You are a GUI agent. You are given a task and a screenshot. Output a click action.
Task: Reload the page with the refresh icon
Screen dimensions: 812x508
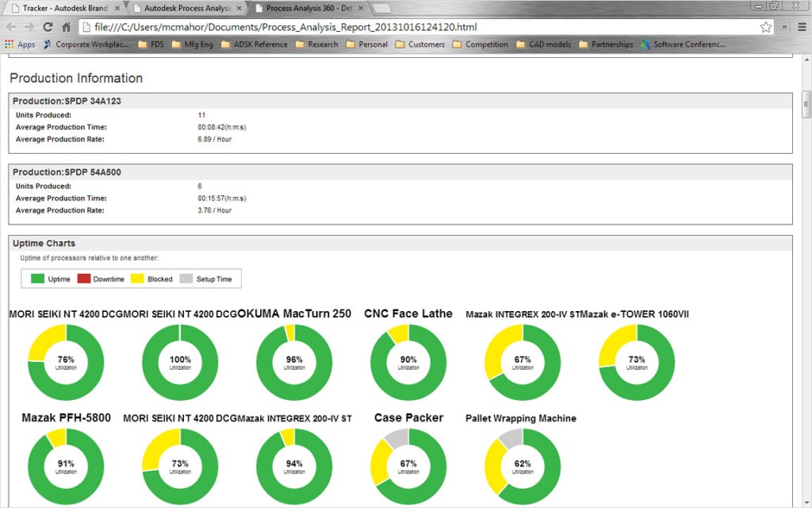pyautogui.click(x=48, y=27)
